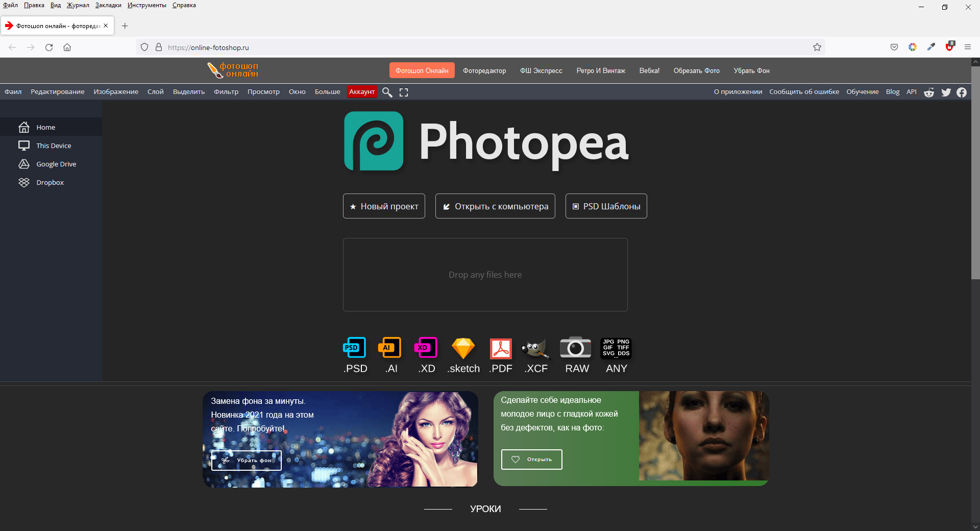Select the .PDF format icon
Image resolution: width=980 pixels, height=531 pixels.
coord(501,349)
